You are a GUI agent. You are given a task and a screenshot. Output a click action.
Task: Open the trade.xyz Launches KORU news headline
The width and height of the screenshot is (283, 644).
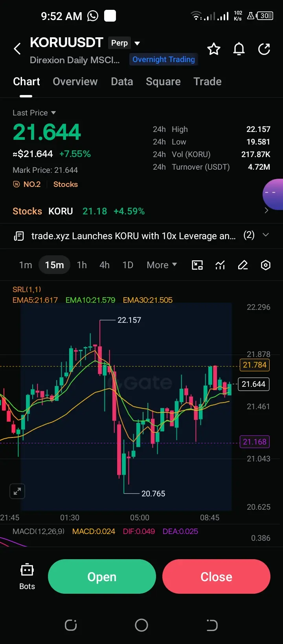(x=134, y=236)
